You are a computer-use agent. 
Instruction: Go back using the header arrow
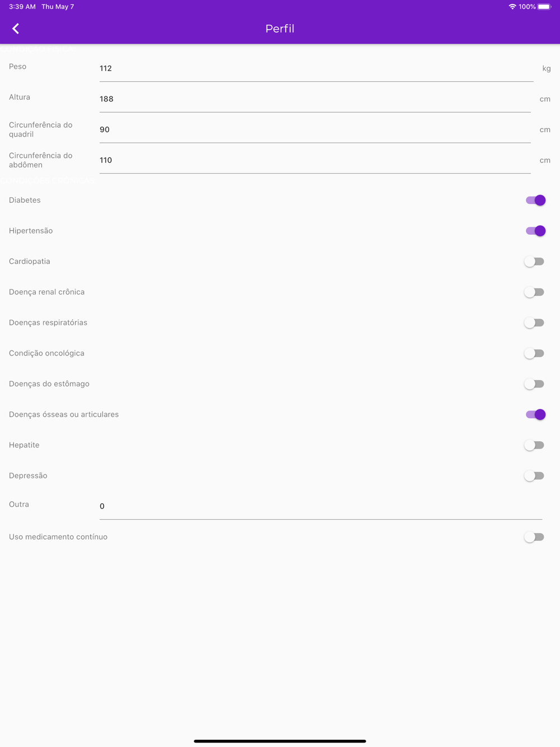[x=16, y=29]
